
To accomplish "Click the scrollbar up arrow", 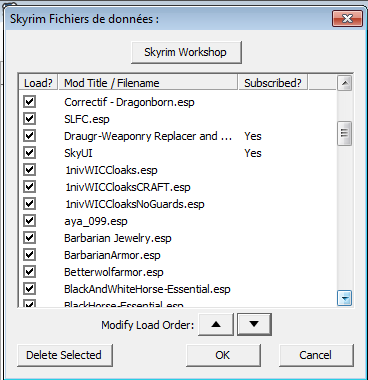I will (x=345, y=83).
